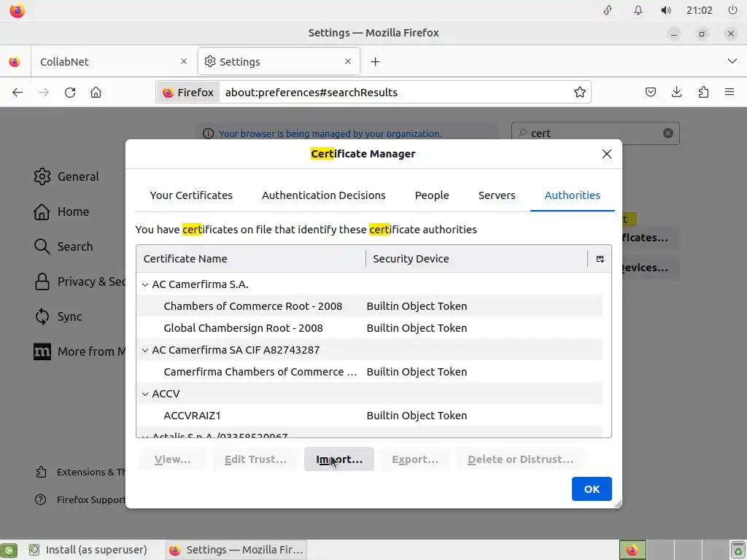The height and width of the screenshot is (560, 747).
Task: Bookmark this page with the star
Action: pyautogui.click(x=579, y=93)
